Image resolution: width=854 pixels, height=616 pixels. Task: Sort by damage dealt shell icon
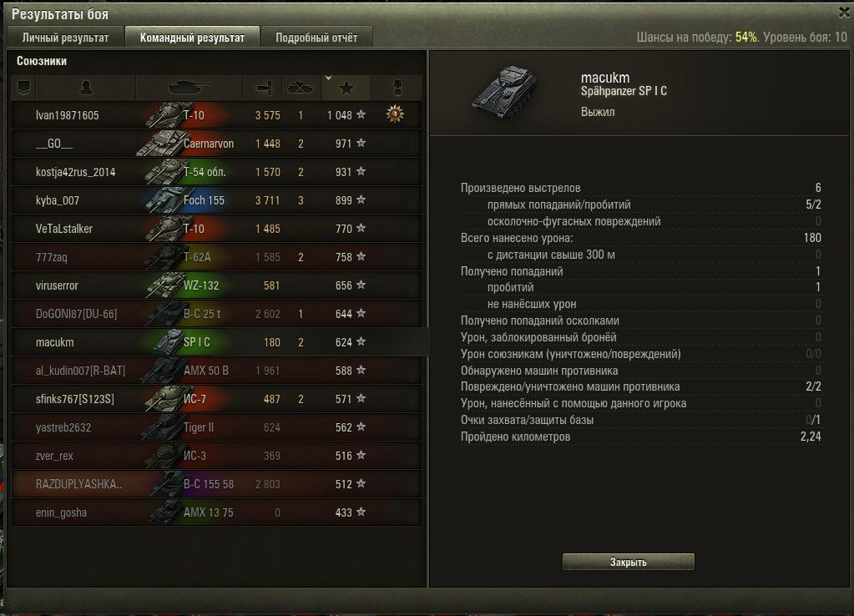click(262, 88)
